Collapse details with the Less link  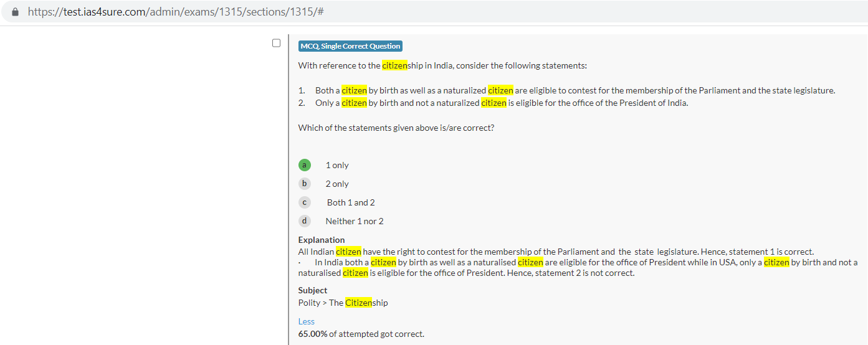point(306,321)
